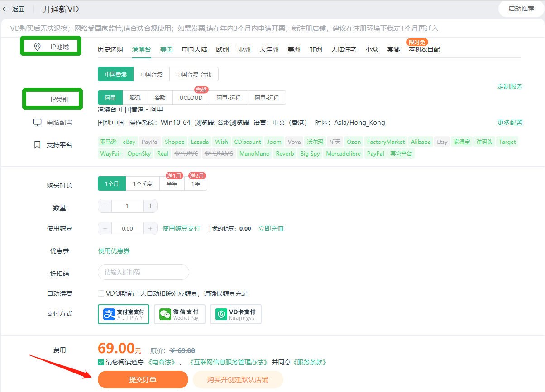This screenshot has width=545, height=392.
Task: Click the 使用鲸豆 0.00 value field
Action: tap(128, 228)
